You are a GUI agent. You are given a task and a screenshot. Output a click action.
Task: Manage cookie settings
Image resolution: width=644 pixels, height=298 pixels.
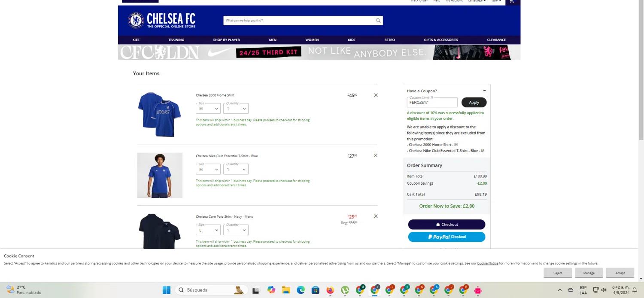(x=589, y=273)
